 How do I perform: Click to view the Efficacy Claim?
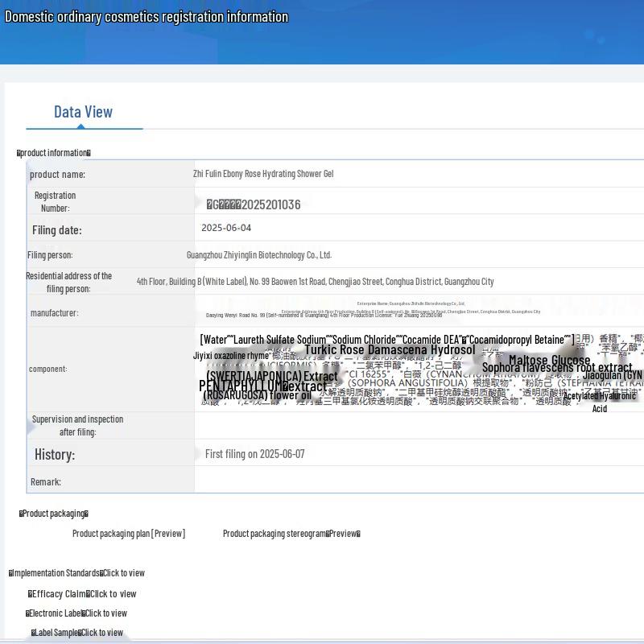click(82, 594)
